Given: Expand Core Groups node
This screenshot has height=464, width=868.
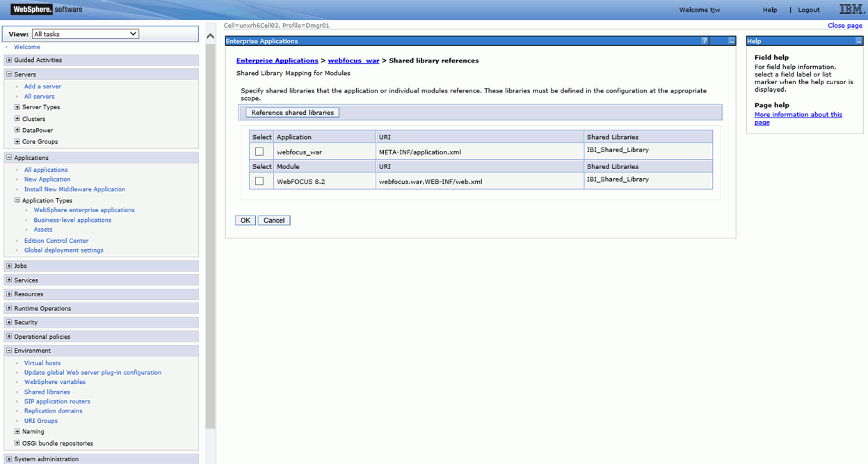Looking at the screenshot, I should pos(17,141).
